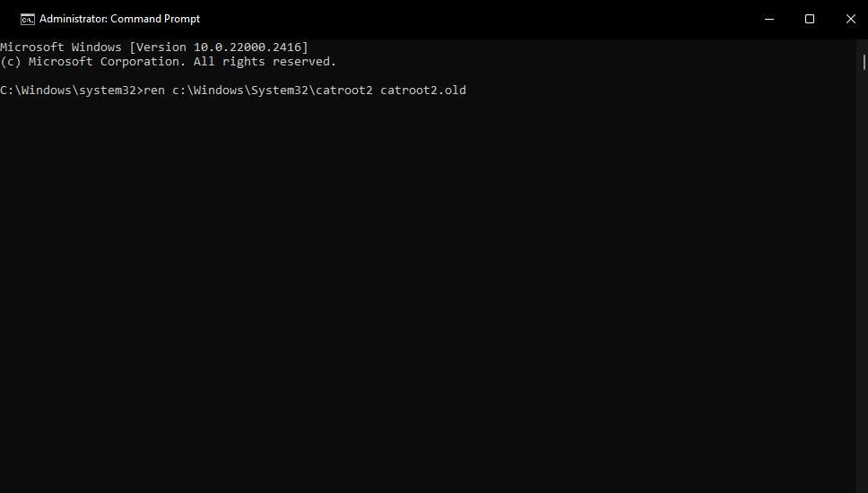Click the empty black terminal area

pos(430,296)
